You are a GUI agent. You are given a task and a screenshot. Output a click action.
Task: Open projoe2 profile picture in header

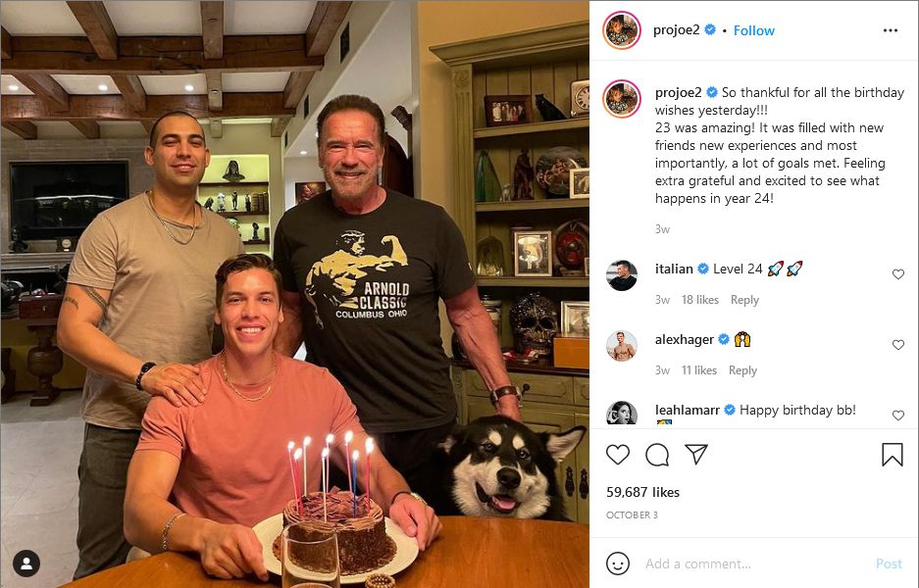[x=622, y=30]
